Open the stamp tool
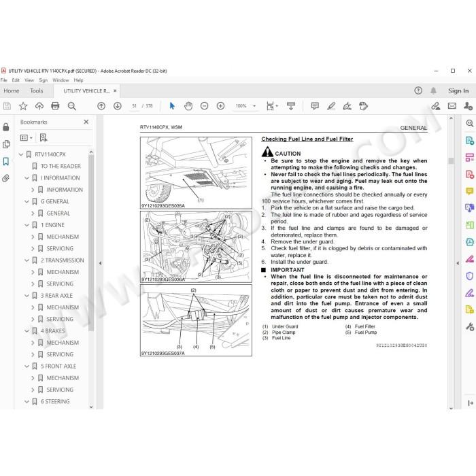 click(363, 106)
